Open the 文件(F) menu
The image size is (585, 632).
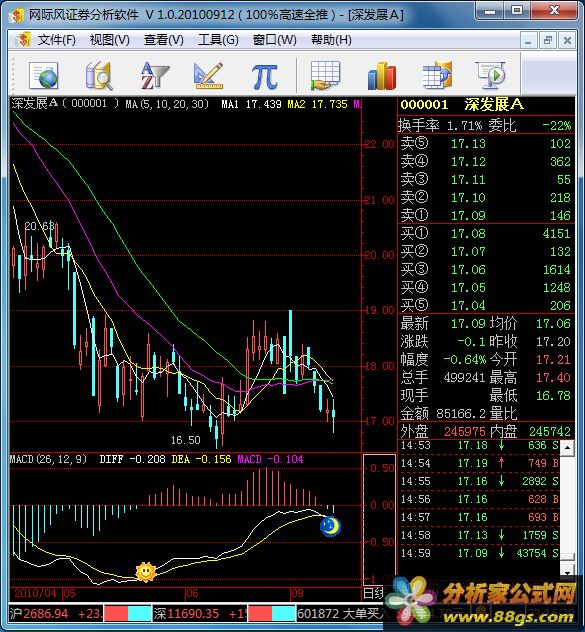click(x=56, y=40)
